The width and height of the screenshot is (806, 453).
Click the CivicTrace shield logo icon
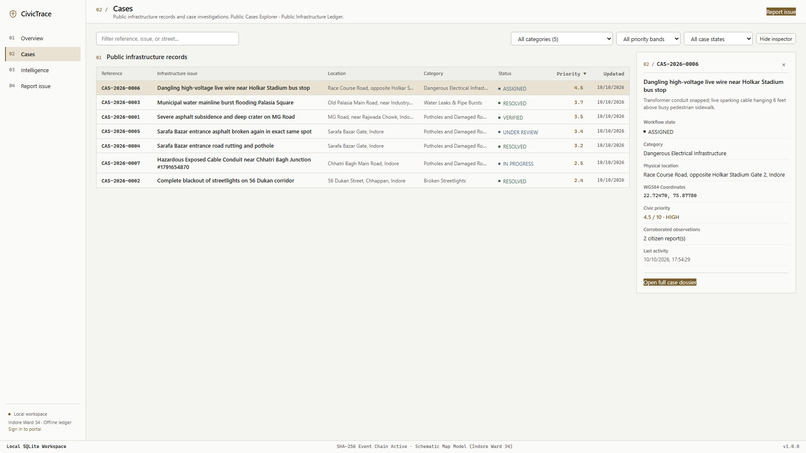(13, 14)
